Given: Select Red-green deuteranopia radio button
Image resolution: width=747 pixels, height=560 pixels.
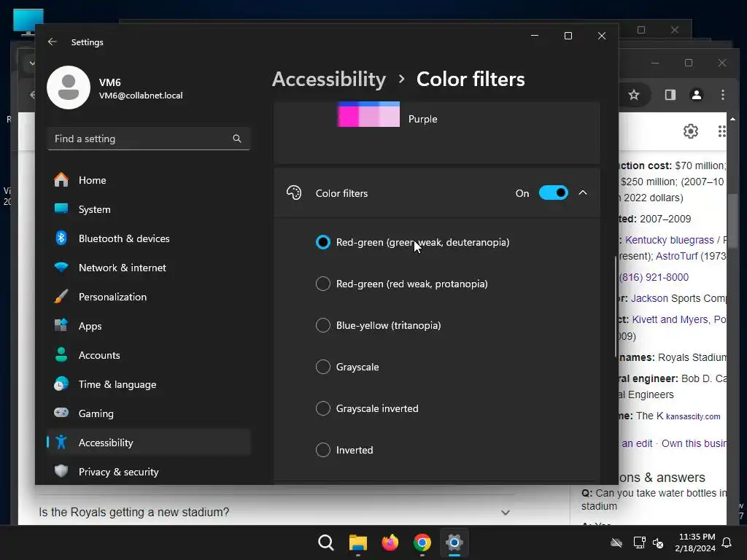Looking at the screenshot, I should tap(323, 242).
